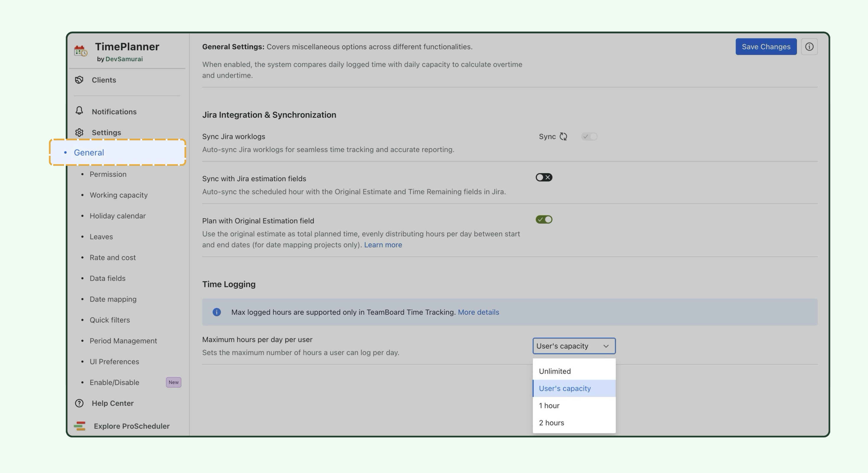Open the Maximum hours per day dropdown

pyautogui.click(x=574, y=346)
